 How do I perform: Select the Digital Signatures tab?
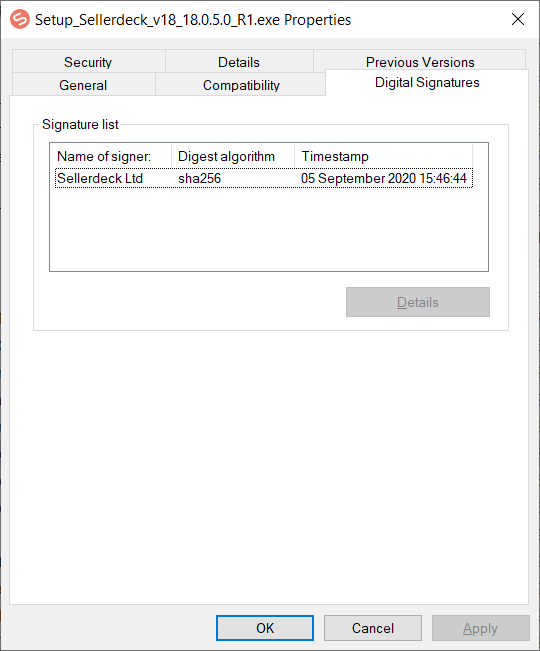click(x=427, y=83)
